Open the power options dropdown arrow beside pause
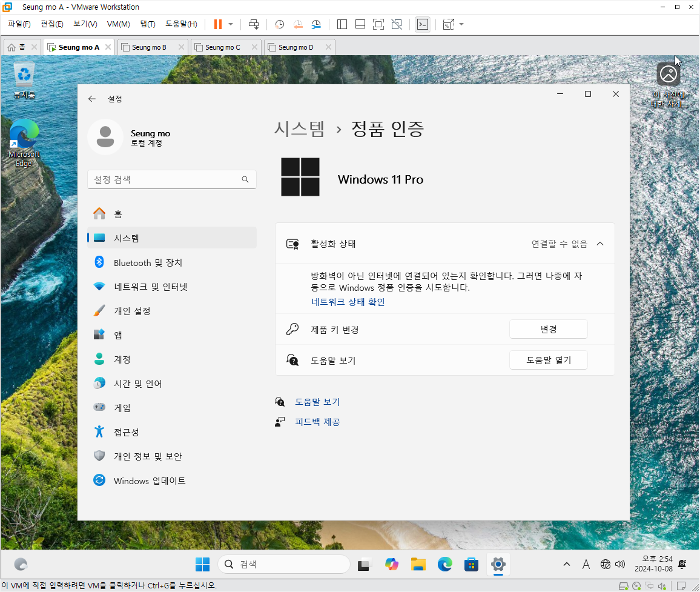The height and width of the screenshot is (592, 700). click(x=231, y=24)
